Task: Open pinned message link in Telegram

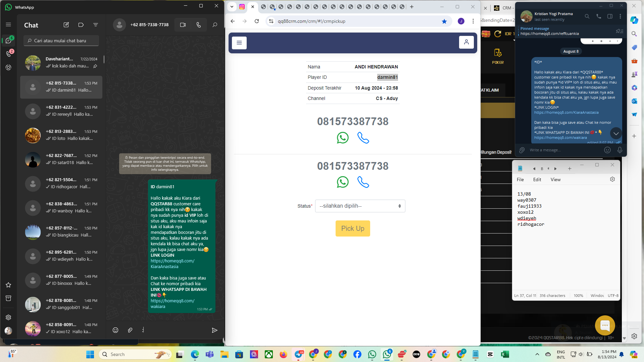Action: 549,34
